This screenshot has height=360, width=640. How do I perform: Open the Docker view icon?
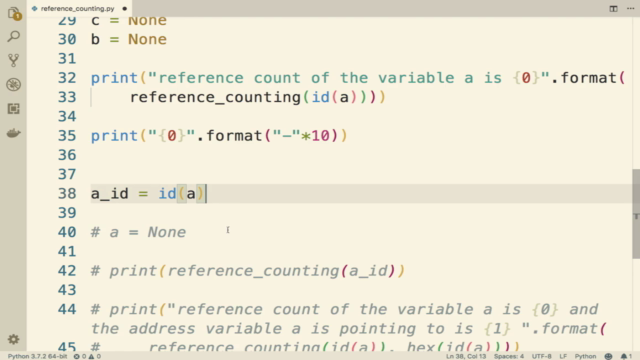click(x=13, y=133)
